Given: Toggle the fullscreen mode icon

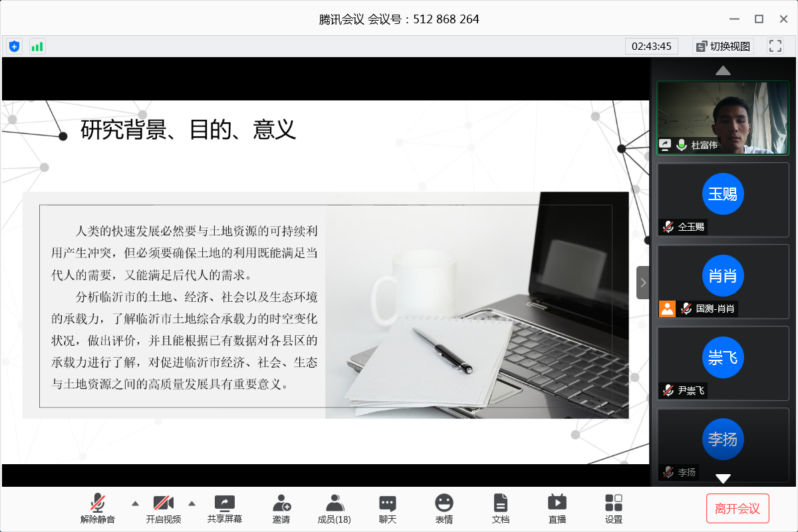Looking at the screenshot, I should [x=775, y=46].
